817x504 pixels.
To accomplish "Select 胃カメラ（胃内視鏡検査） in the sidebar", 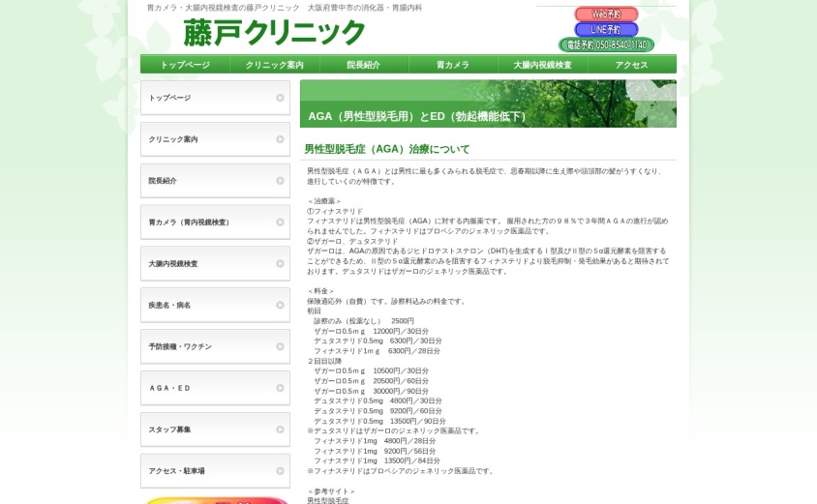I will click(215, 222).
